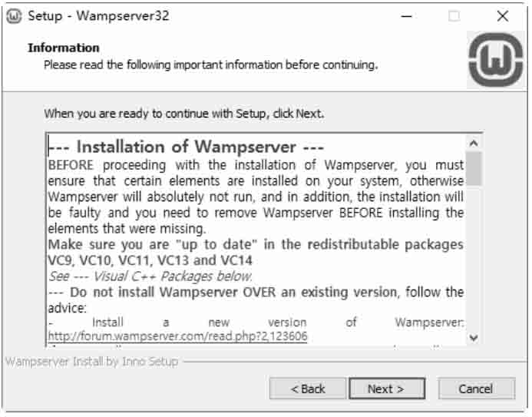Minimize the Setup window
Image resolution: width=532 pixels, height=417 pixels.
coord(406,16)
